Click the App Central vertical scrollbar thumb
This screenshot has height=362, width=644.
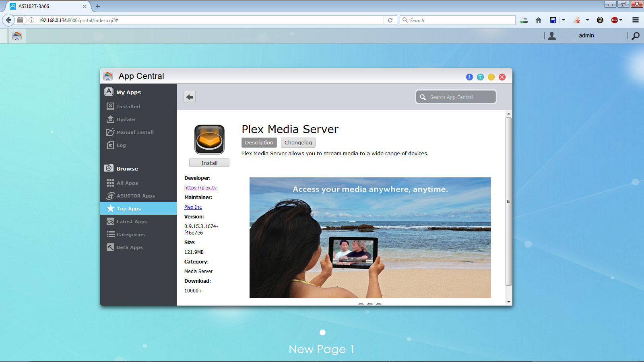(509, 202)
